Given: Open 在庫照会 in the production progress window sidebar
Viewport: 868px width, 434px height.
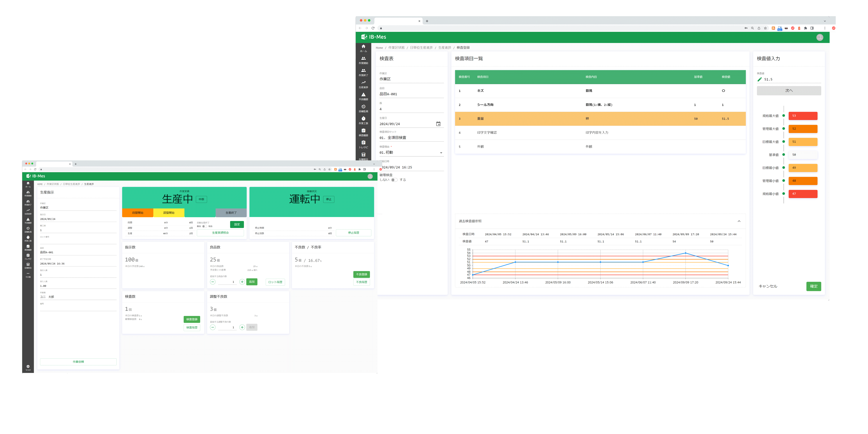Looking at the screenshot, I should point(28,266).
